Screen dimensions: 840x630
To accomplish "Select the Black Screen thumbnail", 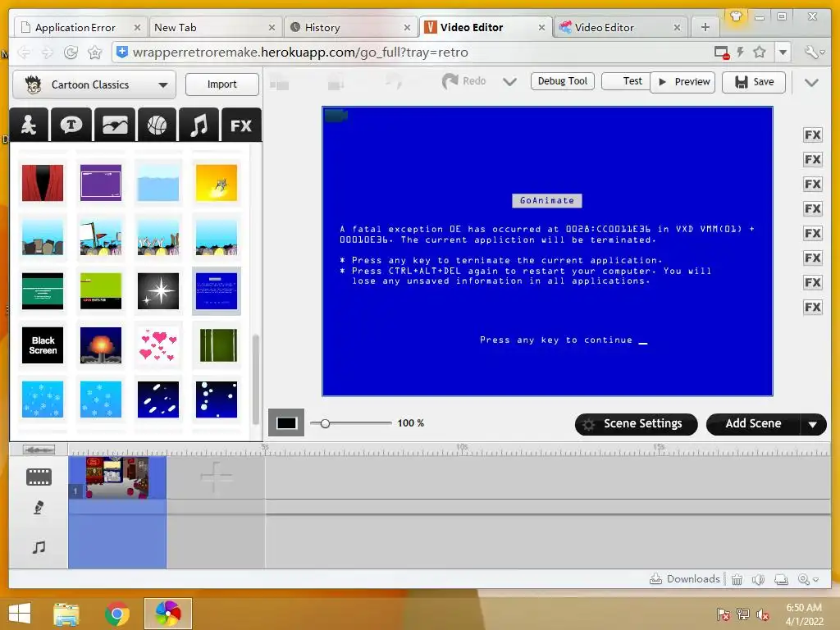I will (x=43, y=345).
